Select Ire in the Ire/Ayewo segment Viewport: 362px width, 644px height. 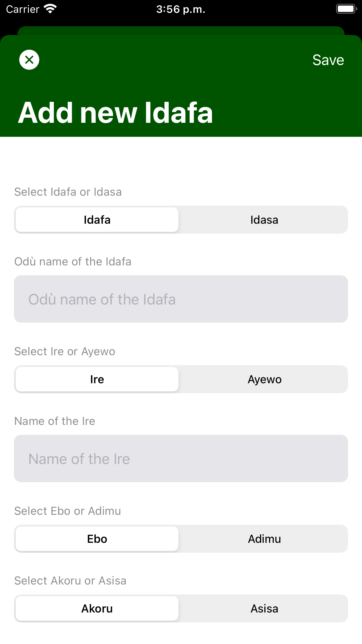[97, 379]
